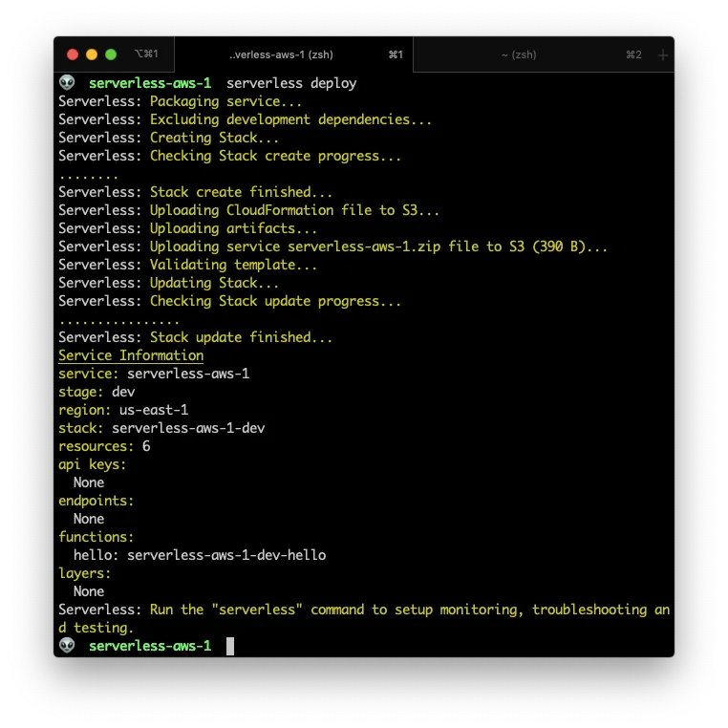Click 'Excluding development dependencies...' line

pyautogui.click(x=246, y=119)
